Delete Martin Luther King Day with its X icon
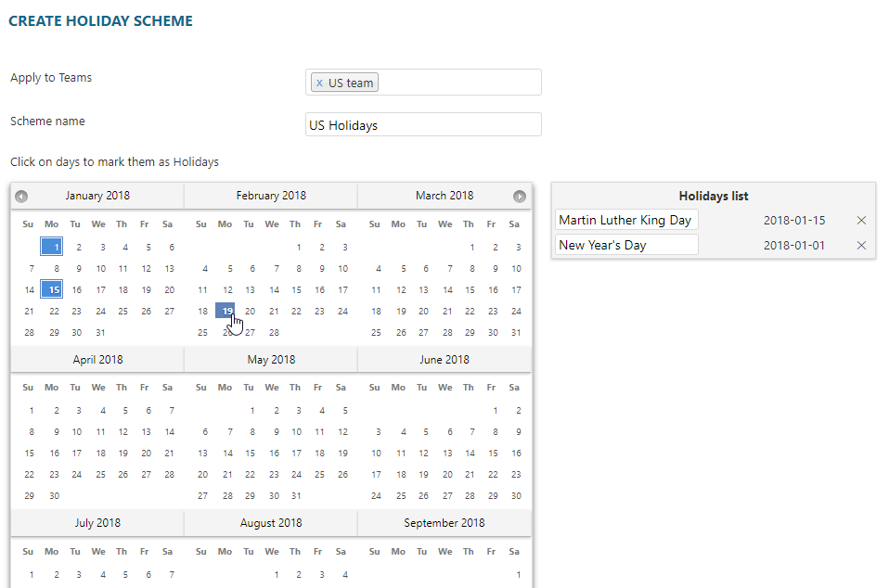 click(860, 220)
